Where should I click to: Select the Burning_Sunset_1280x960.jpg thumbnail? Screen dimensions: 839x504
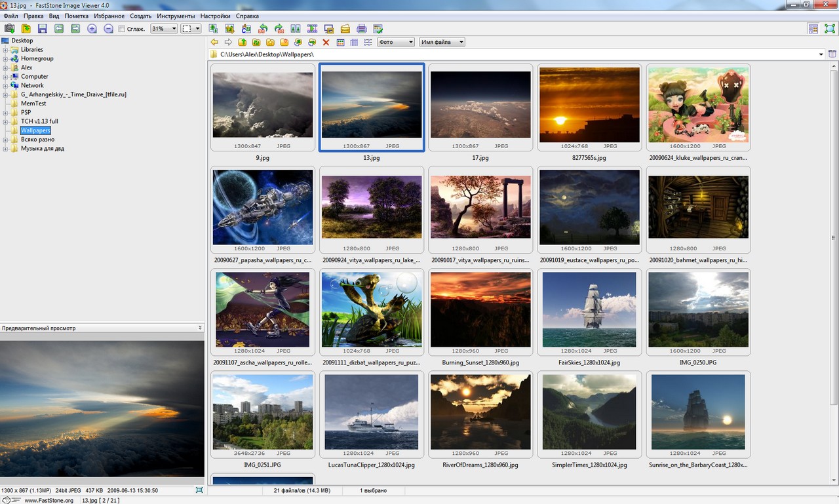(480, 312)
